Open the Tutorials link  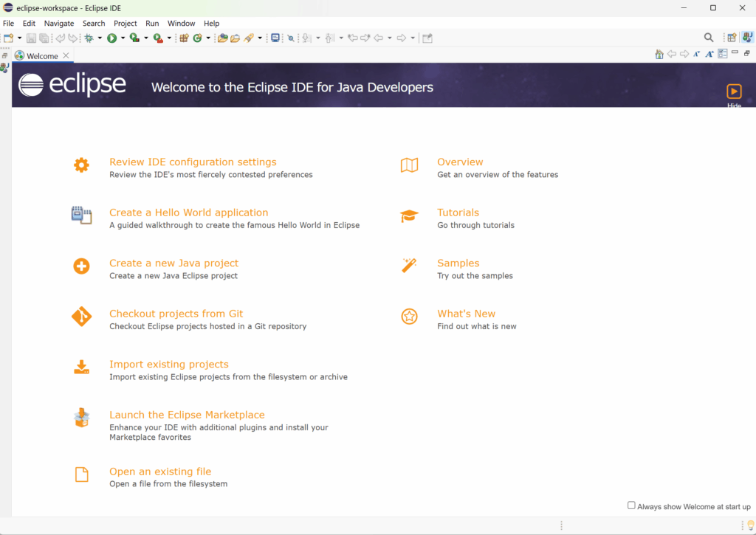(458, 213)
